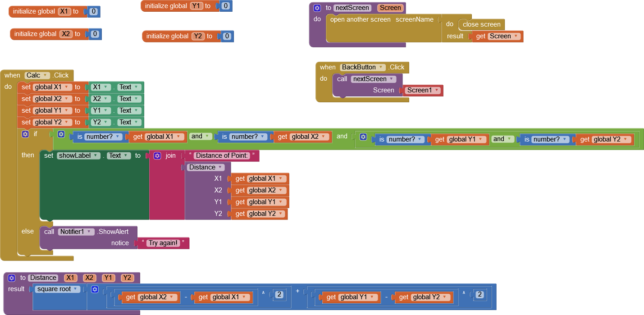Select the open another screen block

click(361, 20)
